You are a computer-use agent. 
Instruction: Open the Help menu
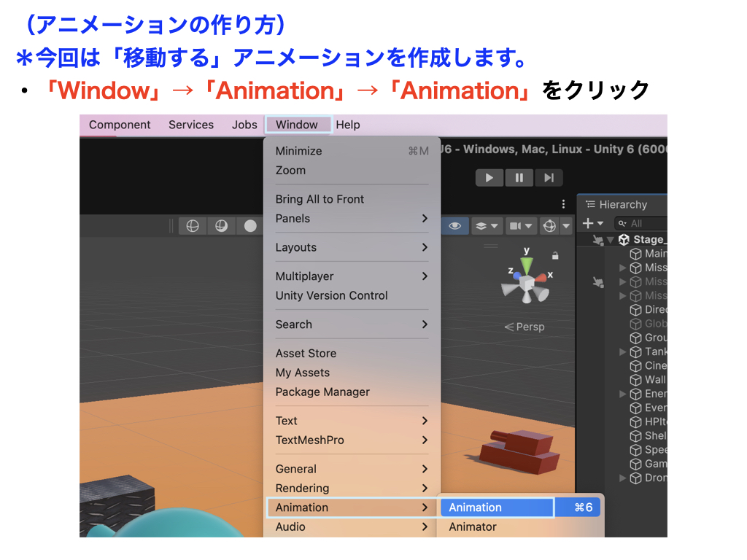click(x=348, y=125)
